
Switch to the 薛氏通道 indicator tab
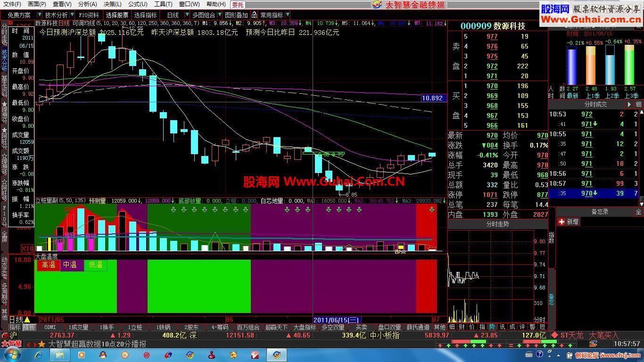tap(418, 327)
